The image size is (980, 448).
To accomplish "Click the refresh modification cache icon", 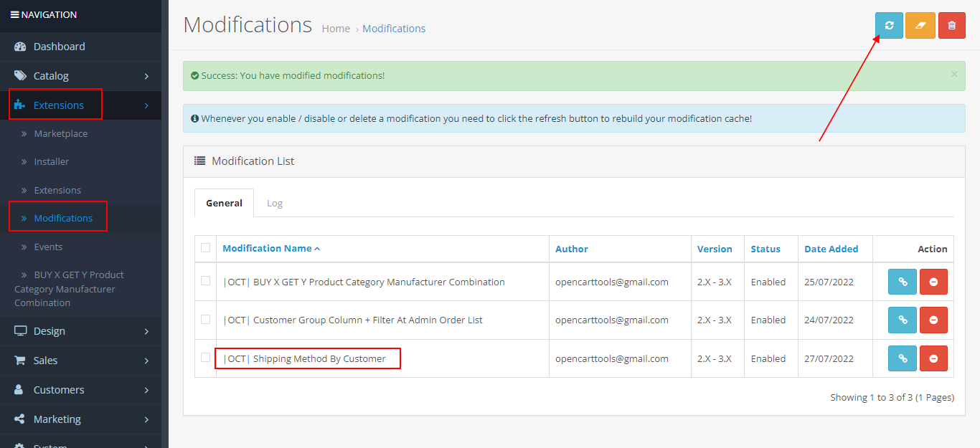I will pos(889,25).
